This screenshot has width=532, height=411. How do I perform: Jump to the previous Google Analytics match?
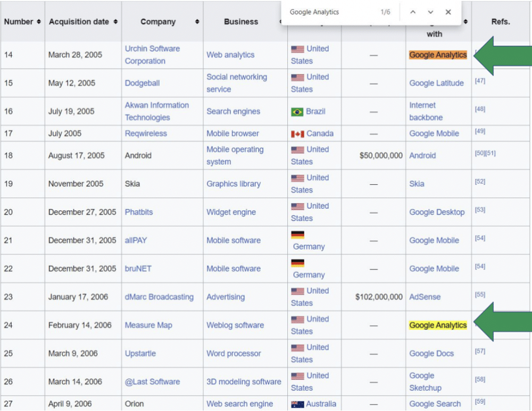click(412, 12)
